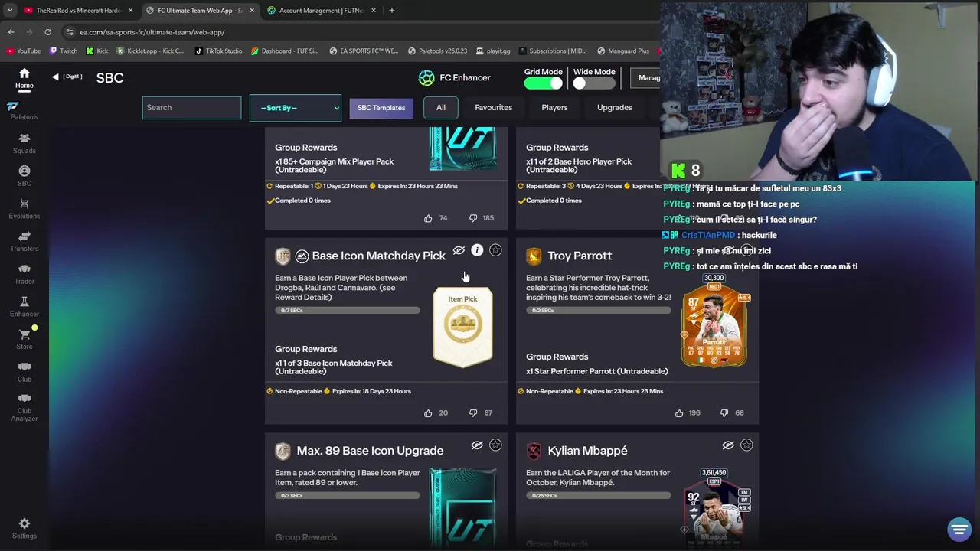Open Club Analyzer in the sidebar

click(x=24, y=408)
